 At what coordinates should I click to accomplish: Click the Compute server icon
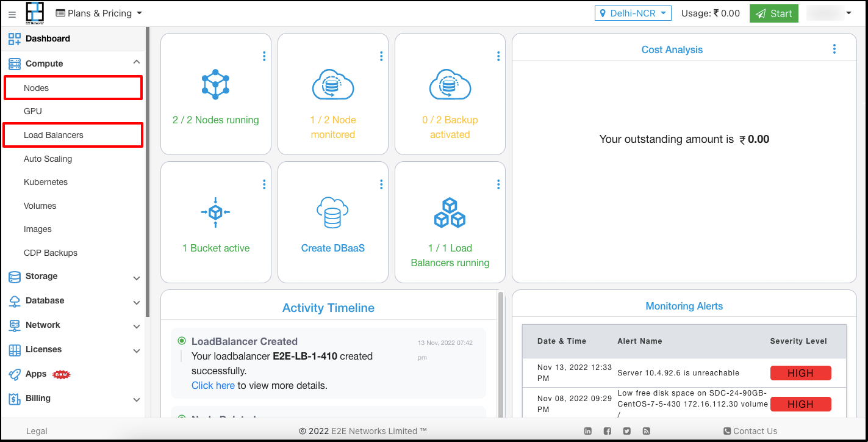point(14,63)
